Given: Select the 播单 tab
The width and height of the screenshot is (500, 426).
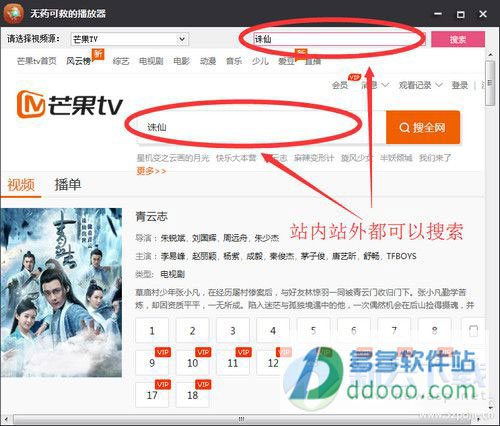Looking at the screenshot, I should coord(68,184).
